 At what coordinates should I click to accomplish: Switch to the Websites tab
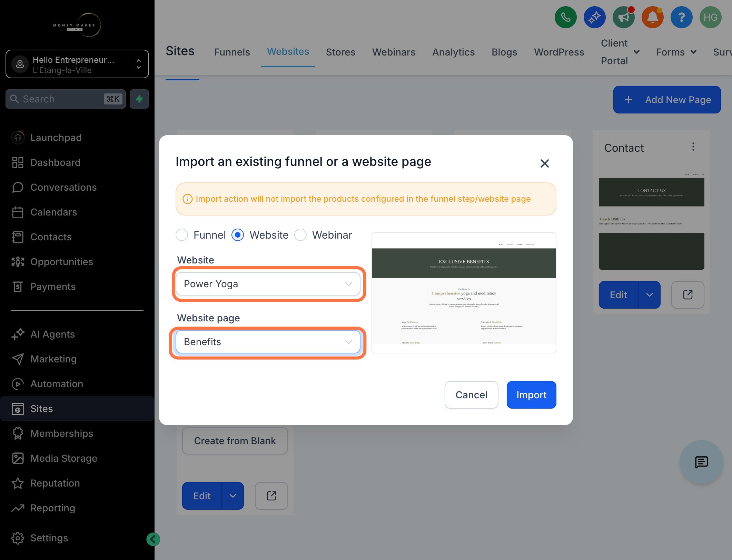(x=288, y=52)
